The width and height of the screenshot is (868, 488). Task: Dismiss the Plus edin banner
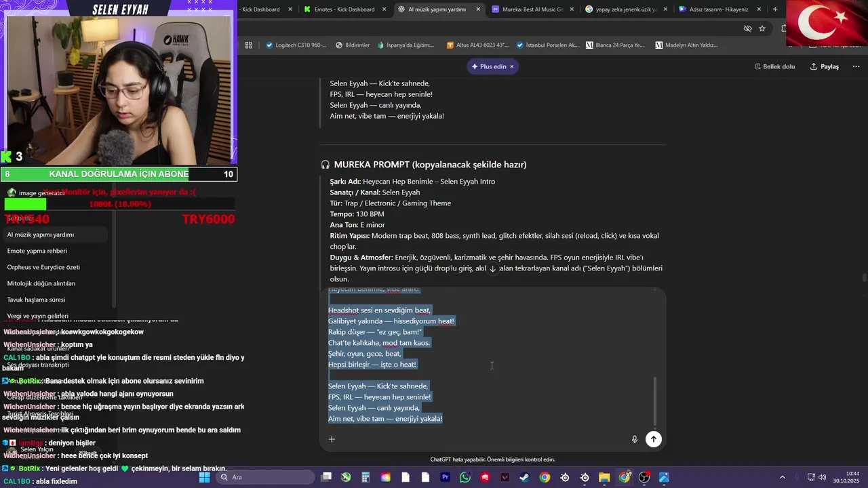click(512, 66)
